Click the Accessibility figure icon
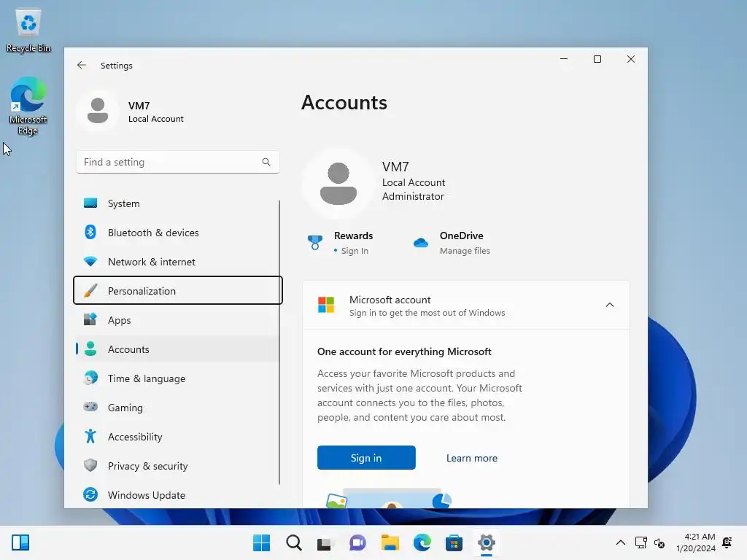The height and width of the screenshot is (560, 747). point(90,436)
